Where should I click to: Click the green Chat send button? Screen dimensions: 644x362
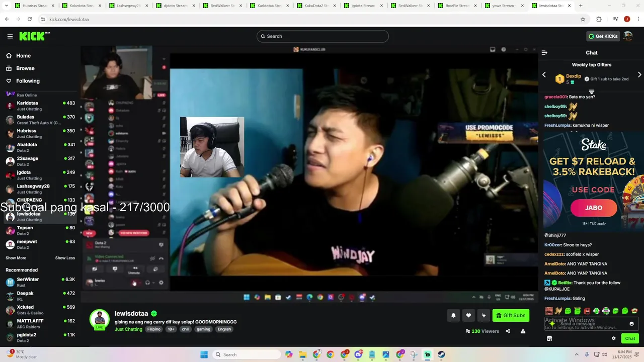click(x=630, y=338)
